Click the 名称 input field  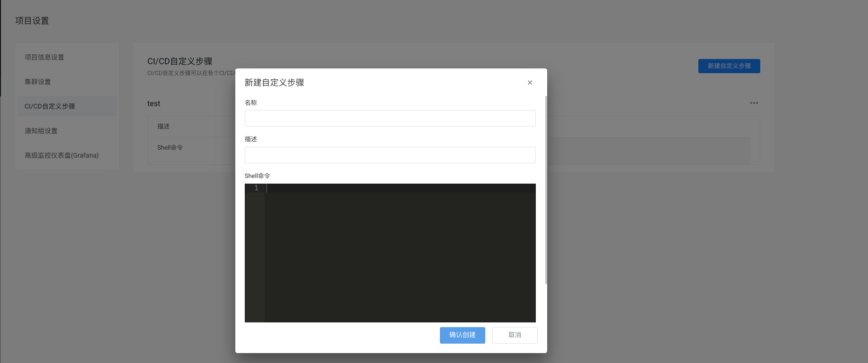click(390, 118)
